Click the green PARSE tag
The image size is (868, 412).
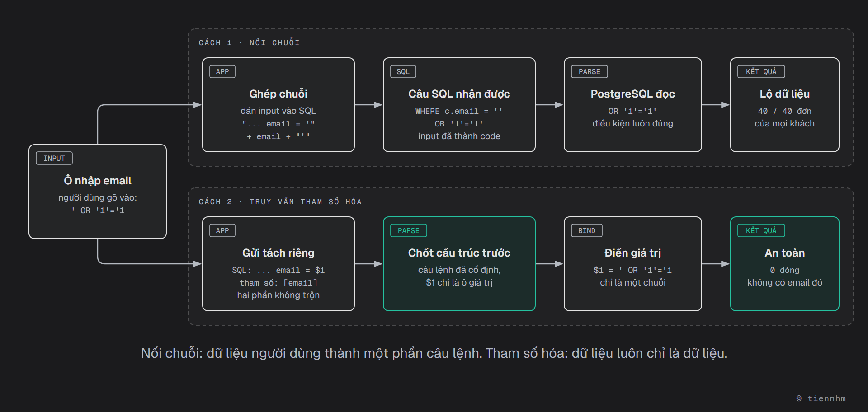pos(409,230)
